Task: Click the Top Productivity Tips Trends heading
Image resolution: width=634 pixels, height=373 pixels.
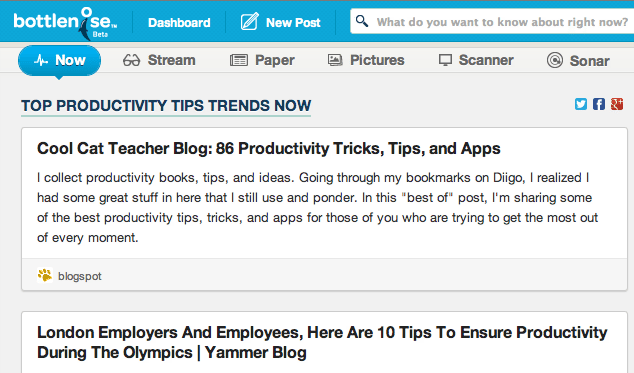Action: (166, 106)
